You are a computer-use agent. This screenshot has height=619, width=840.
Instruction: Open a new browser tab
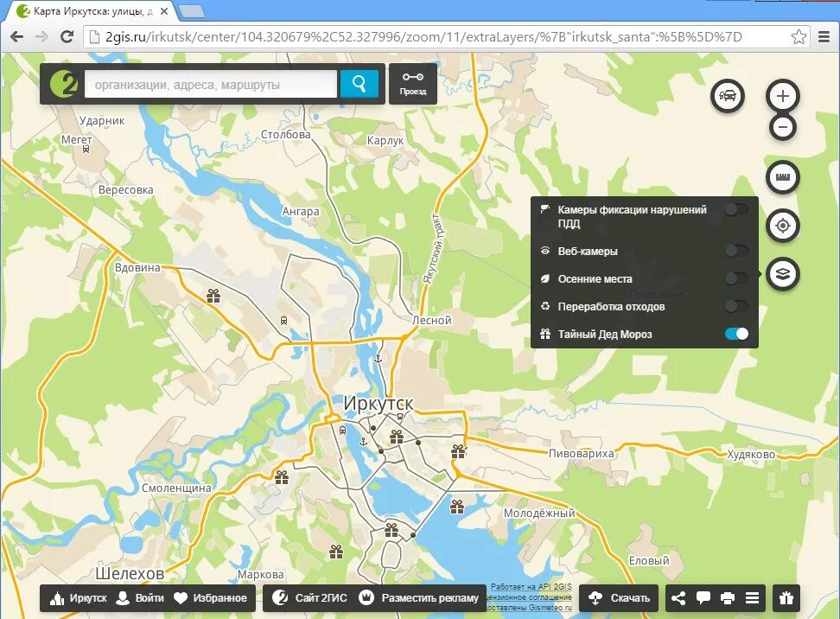191,11
